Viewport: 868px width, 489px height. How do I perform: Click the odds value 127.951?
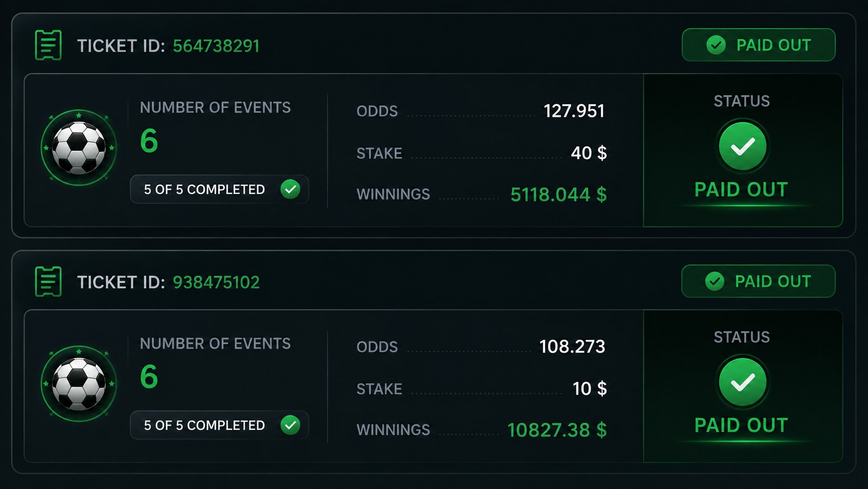[574, 111]
